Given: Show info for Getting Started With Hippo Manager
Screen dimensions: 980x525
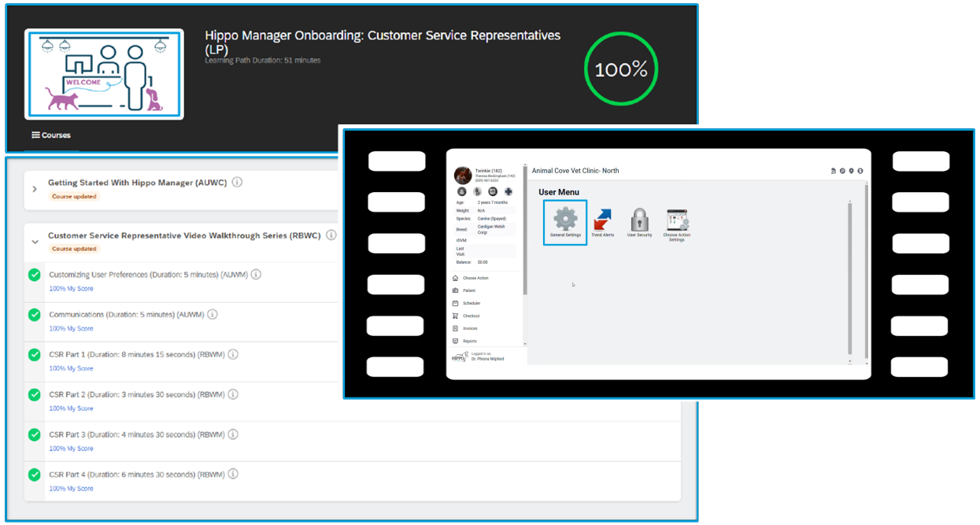Looking at the screenshot, I should [237, 183].
